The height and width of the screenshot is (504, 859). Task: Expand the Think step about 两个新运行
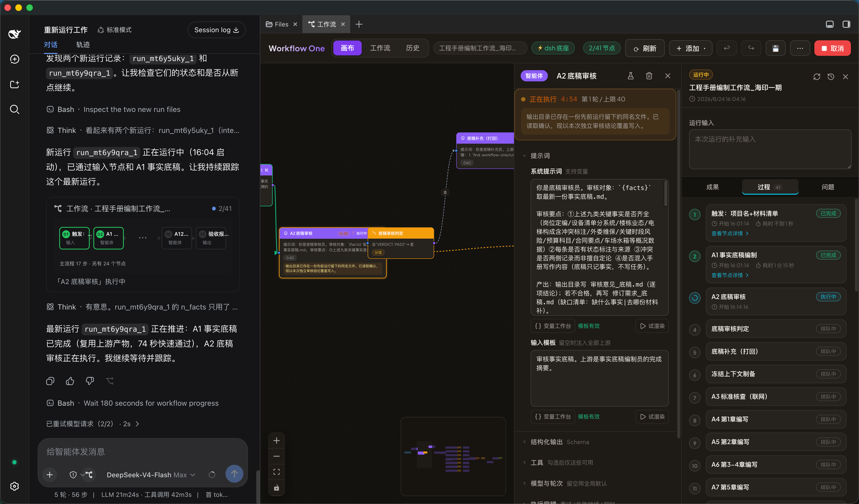(143, 130)
